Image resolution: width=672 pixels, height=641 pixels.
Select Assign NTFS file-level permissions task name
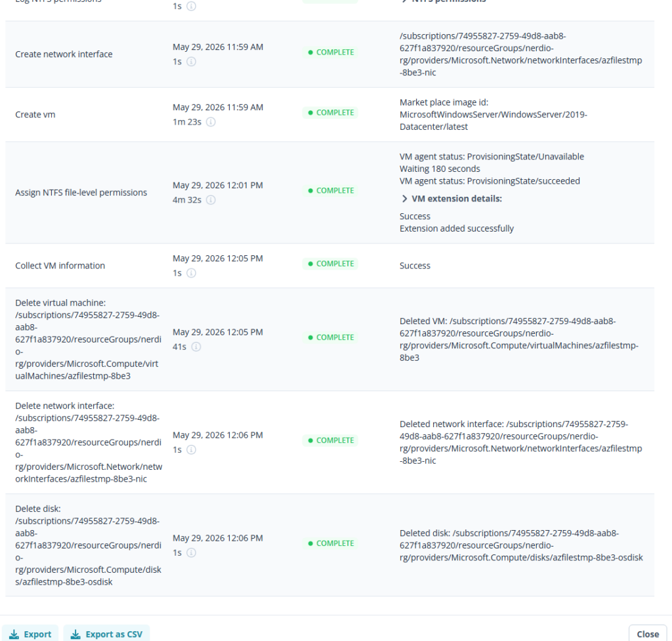pos(81,193)
